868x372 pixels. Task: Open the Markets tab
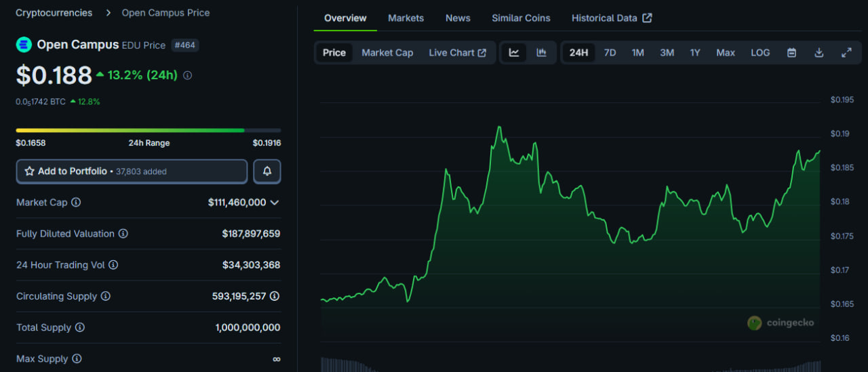tap(406, 18)
